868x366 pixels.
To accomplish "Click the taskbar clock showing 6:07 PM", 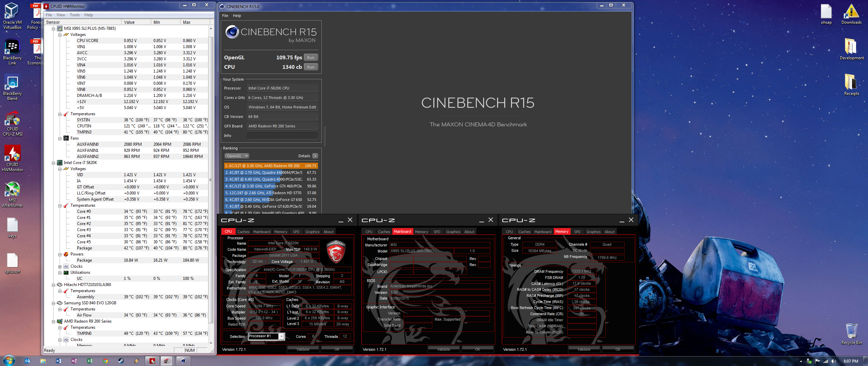I will (851, 361).
